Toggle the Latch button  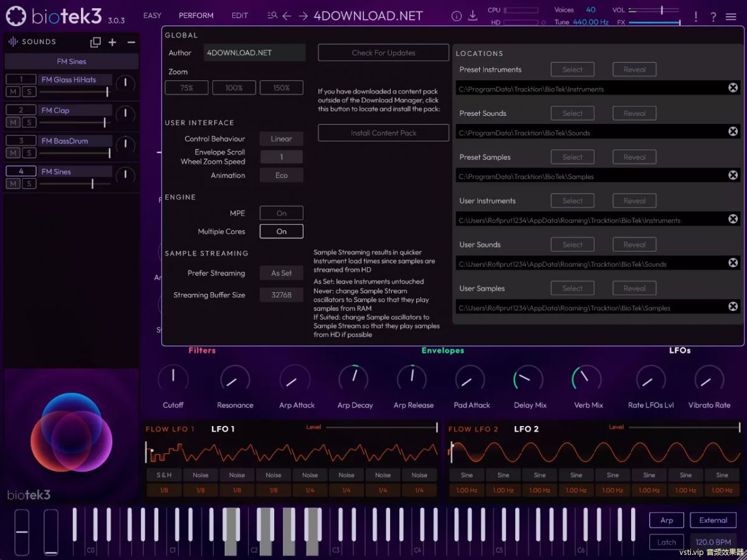667,542
